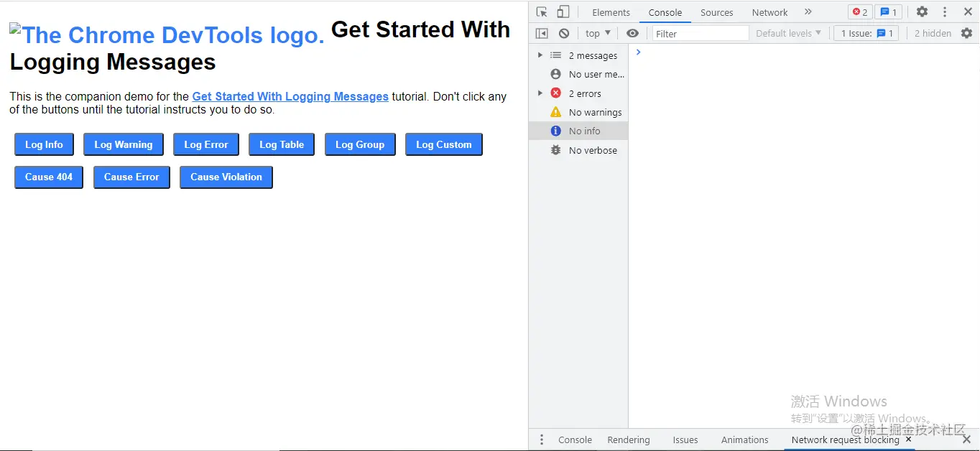
Task: Click the blue issues count badge
Action: pyautogui.click(x=888, y=12)
